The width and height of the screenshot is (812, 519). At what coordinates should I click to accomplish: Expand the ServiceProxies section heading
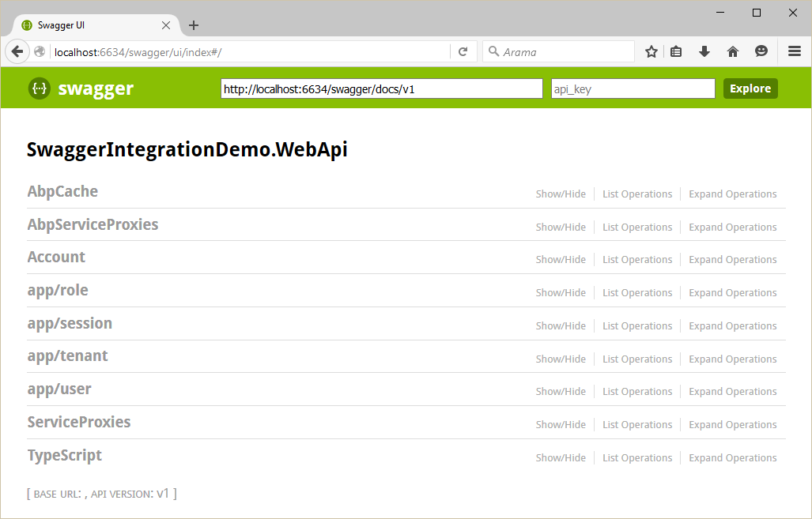(79, 423)
